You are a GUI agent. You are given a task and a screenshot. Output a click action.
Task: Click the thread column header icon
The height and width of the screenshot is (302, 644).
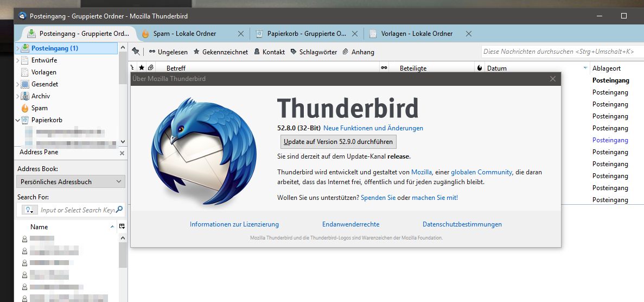coord(132,67)
